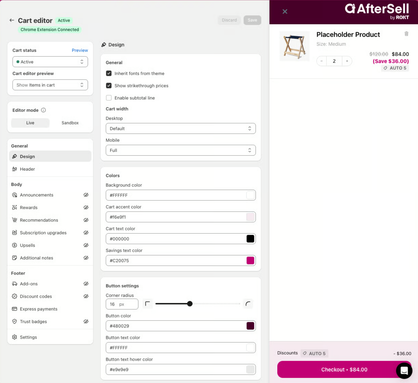Click the Add-ons icon in Footer

[14, 284]
